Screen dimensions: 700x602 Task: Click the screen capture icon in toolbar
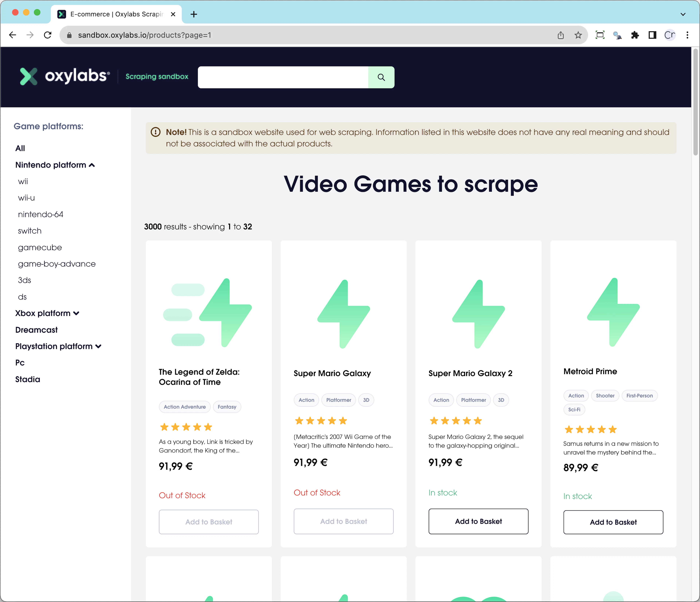pos(600,35)
